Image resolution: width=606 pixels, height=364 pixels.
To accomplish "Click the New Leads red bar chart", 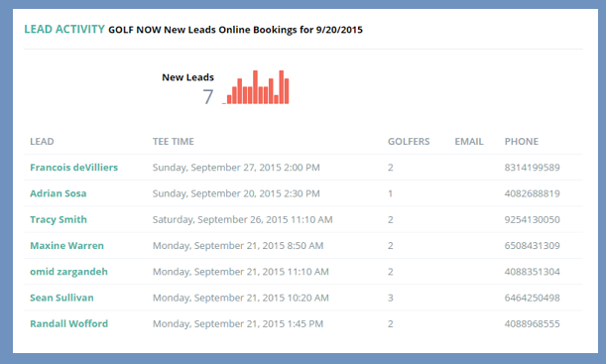I will pos(256,87).
